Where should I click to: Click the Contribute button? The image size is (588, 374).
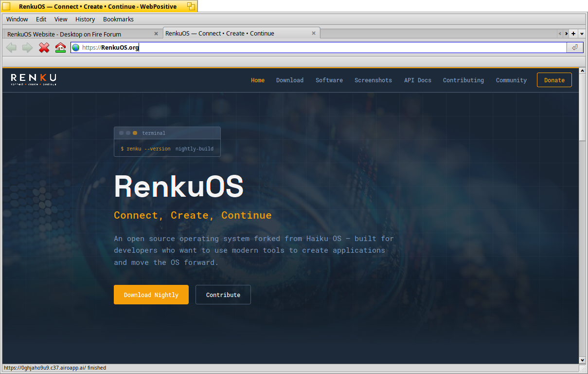(x=223, y=295)
